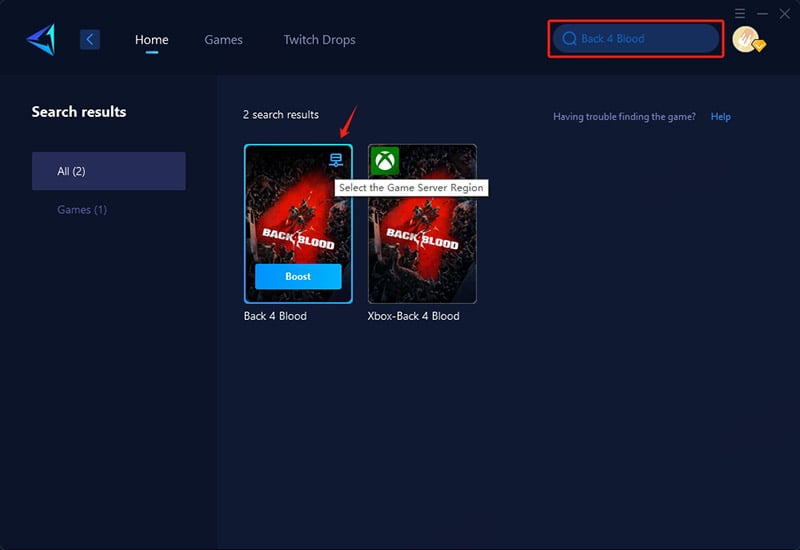Open the Home tab

click(152, 40)
